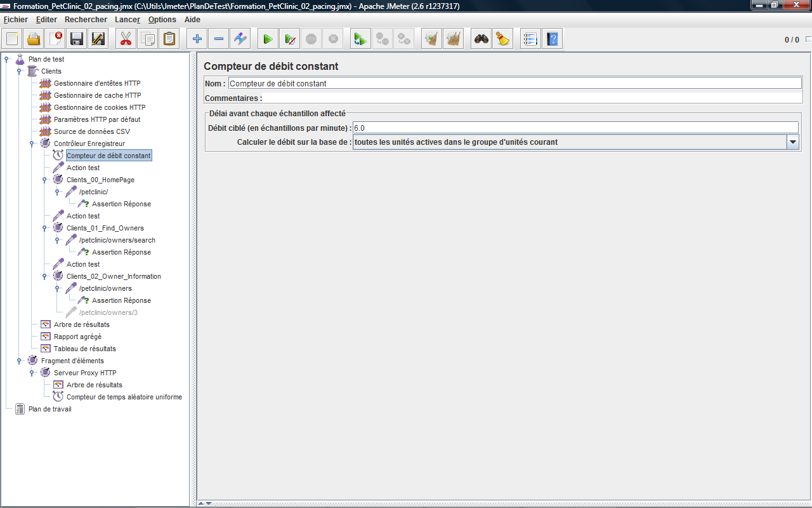The image size is (812, 508).
Task: Click the Débit ciblé input field
Action: pos(575,128)
